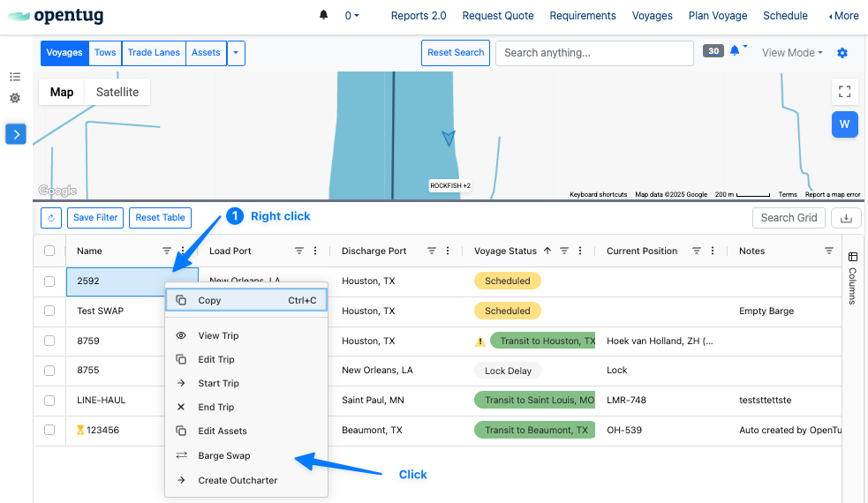Open Request Quote in navigation
The image size is (868, 503).
[x=498, y=16]
